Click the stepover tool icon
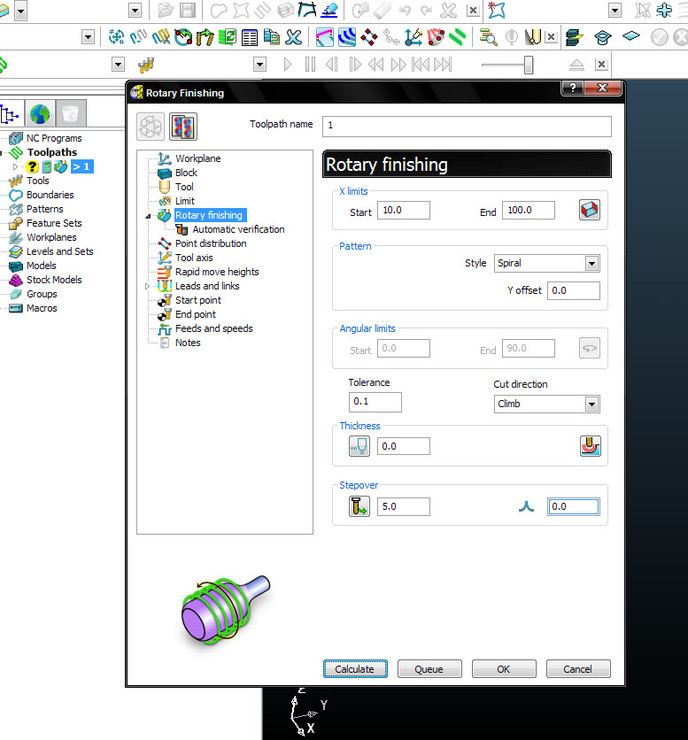 tap(359, 507)
